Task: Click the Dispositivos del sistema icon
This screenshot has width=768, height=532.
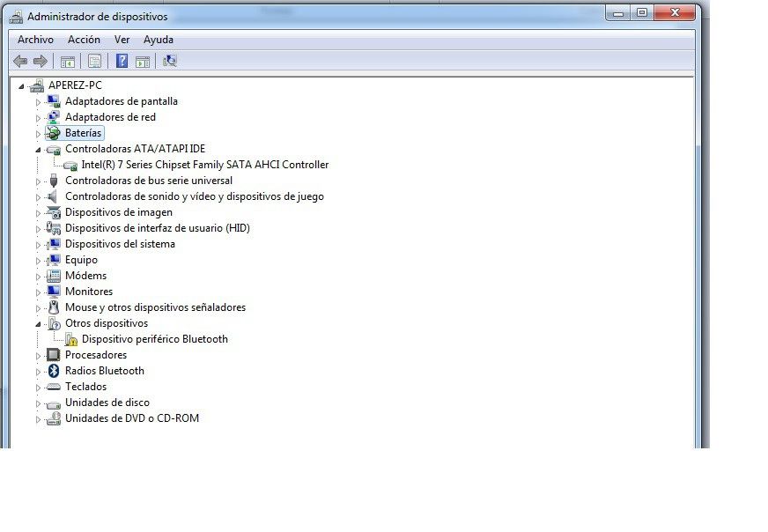Action: [x=54, y=244]
